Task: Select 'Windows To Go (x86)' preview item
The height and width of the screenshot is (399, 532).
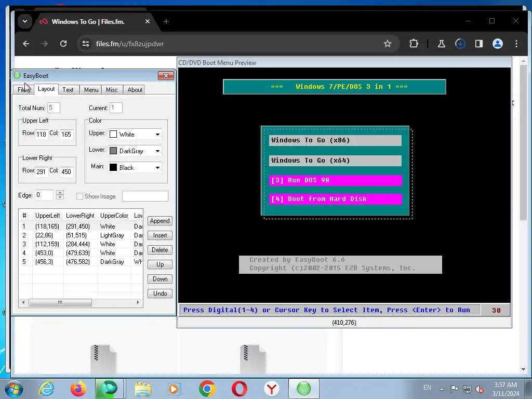Action: click(x=335, y=140)
